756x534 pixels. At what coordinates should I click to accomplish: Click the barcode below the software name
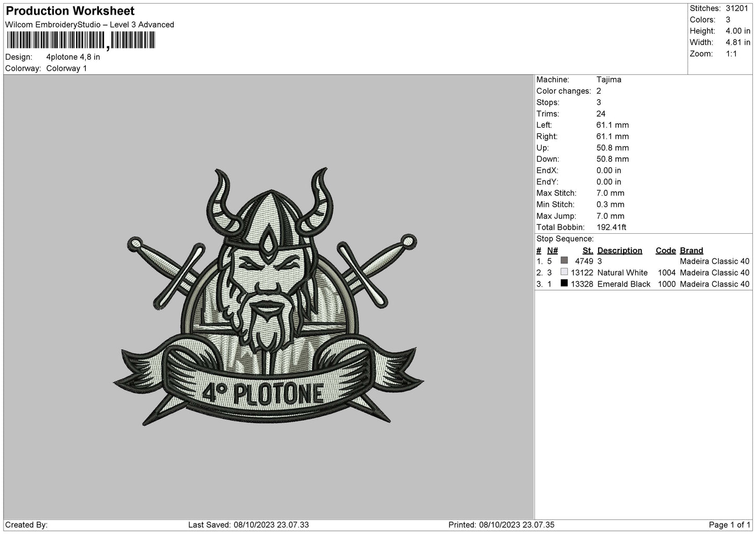click(81, 40)
